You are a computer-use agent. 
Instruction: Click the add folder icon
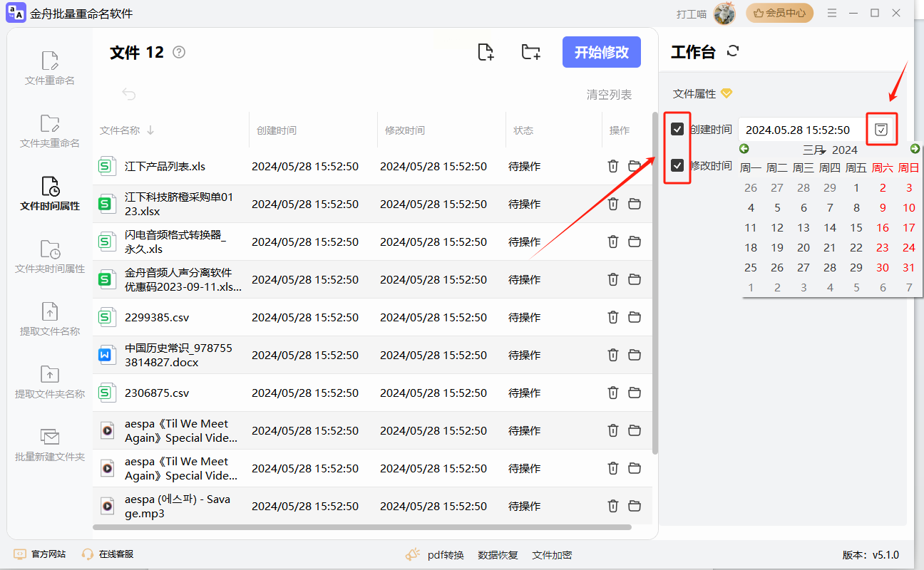(x=530, y=52)
